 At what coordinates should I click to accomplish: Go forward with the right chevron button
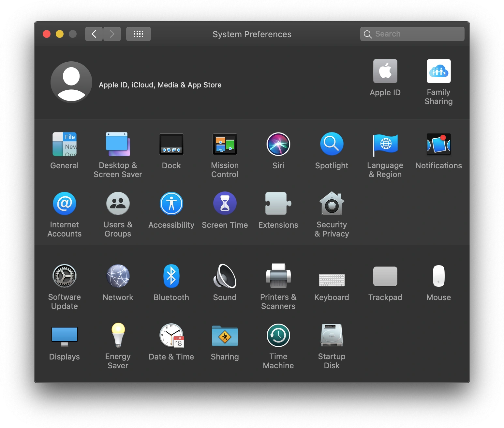(x=112, y=34)
